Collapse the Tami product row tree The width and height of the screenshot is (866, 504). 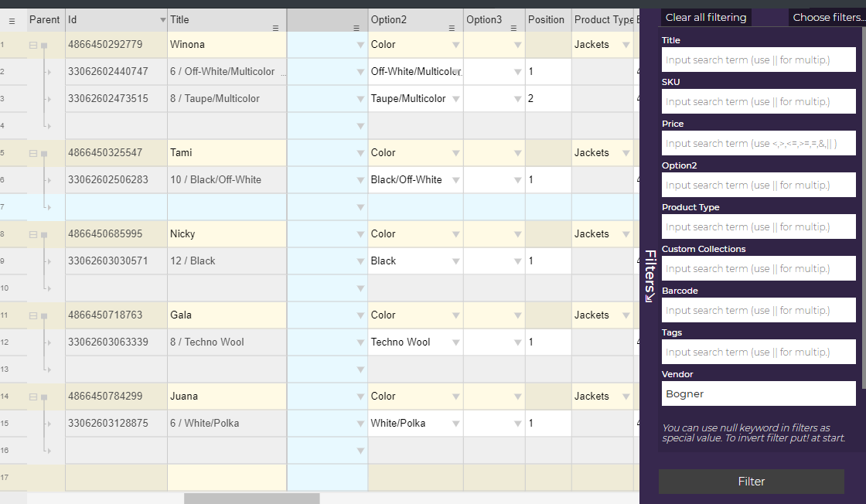point(33,154)
